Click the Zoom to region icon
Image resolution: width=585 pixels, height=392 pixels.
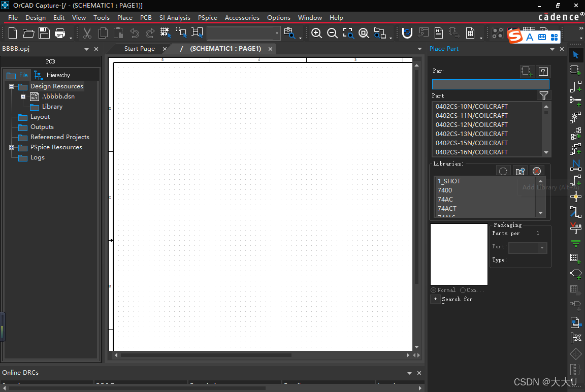348,33
